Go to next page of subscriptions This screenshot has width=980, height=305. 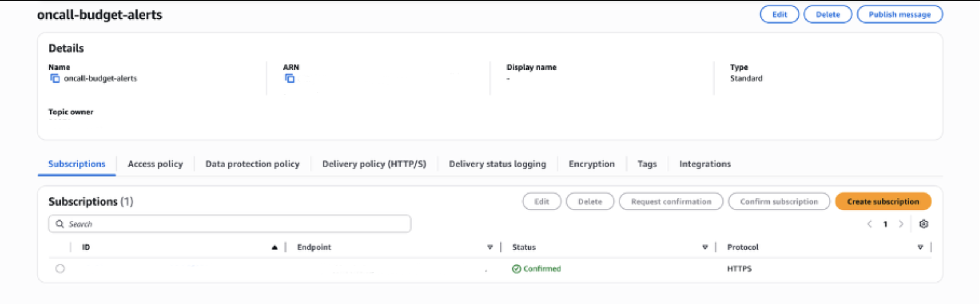(x=901, y=224)
